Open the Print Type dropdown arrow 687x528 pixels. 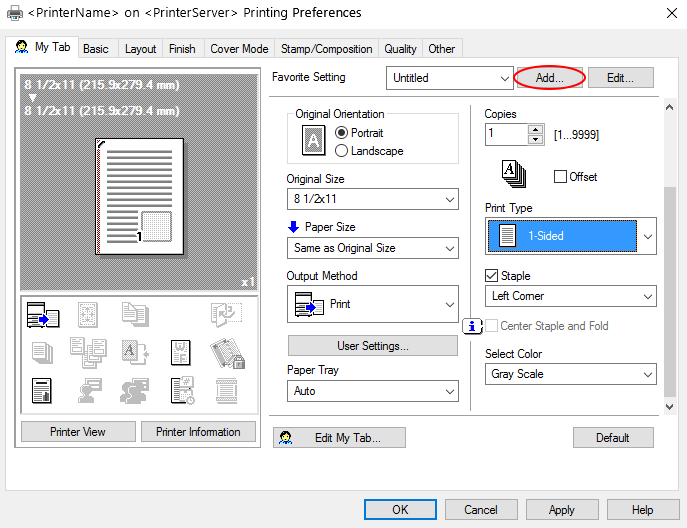coord(648,236)
